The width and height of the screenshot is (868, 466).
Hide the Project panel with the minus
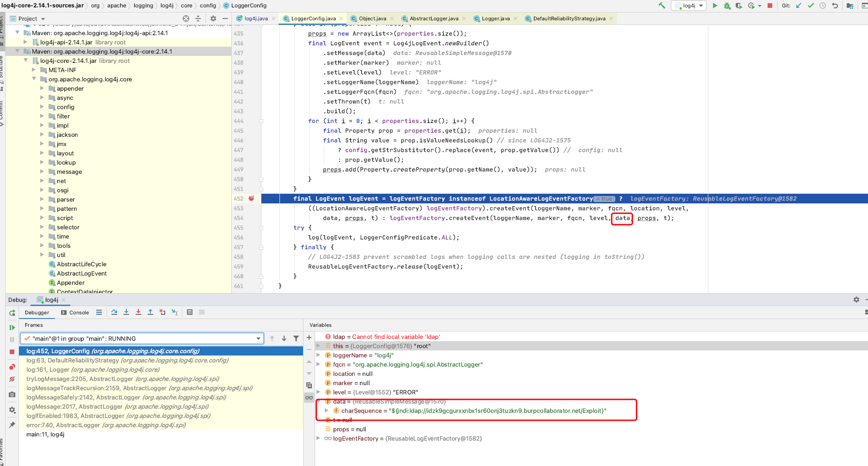(x=225, y=18)
